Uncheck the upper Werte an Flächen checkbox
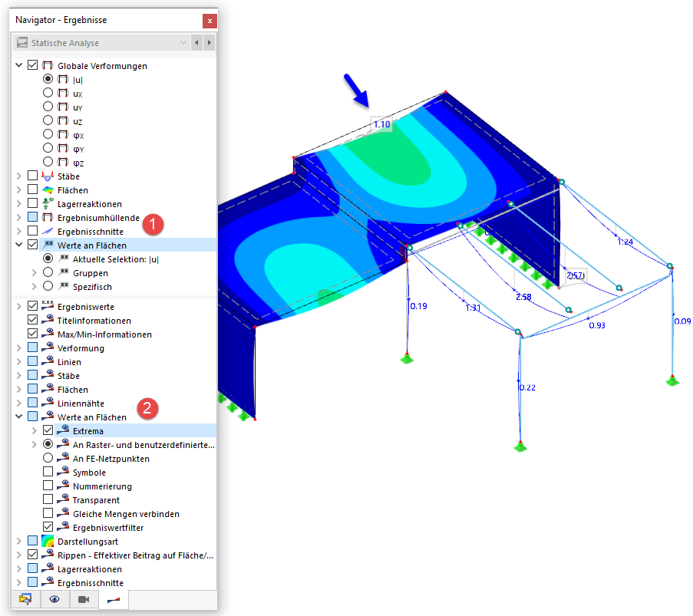The image size is (693, 616). (x=33, y=245)
